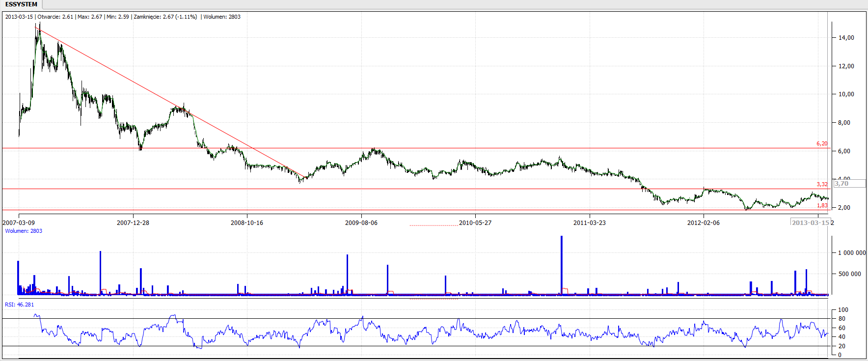
Task: Select the ESSYSTEM chart tab
Action: click(x=21, y=4)
